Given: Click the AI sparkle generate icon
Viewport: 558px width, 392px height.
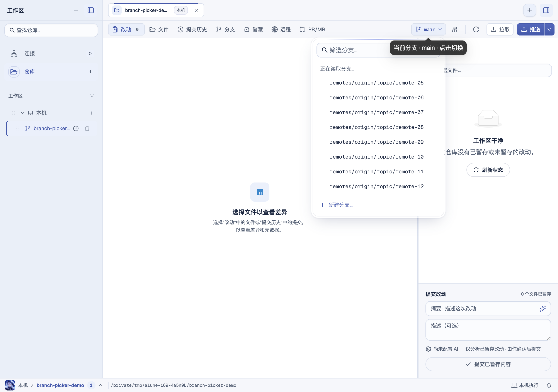Looking at the screenshot, I should pos(543,308).
